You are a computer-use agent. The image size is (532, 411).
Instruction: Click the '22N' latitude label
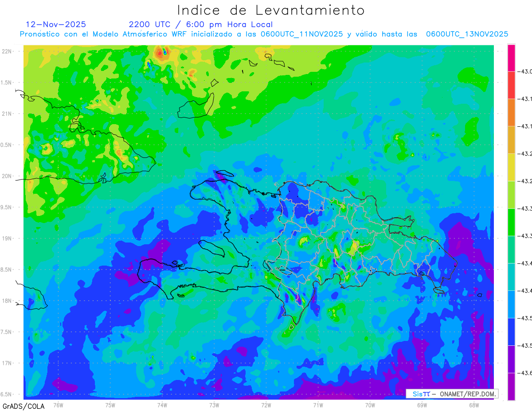coord(7,51)
